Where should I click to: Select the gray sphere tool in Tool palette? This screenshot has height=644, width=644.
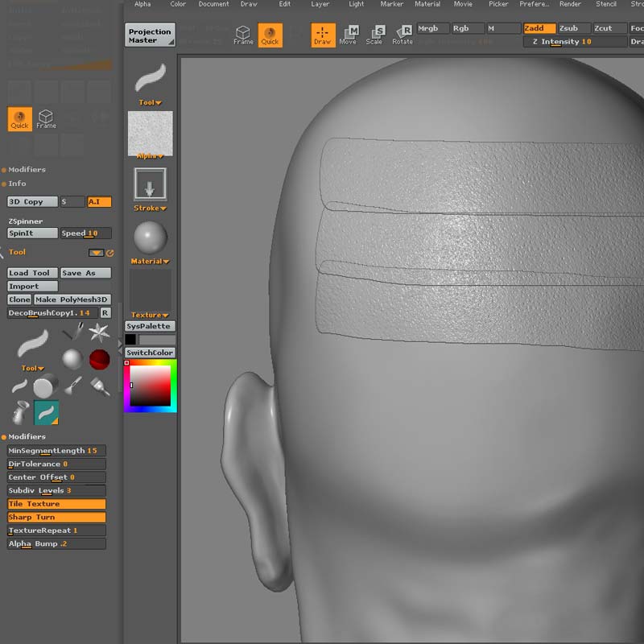72,359
